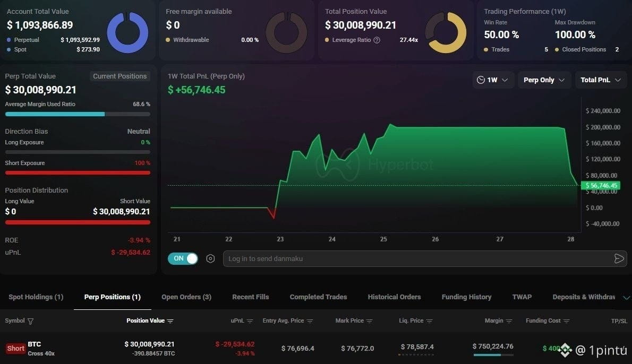This screenshot has height=364, width=632.
Task: Sort by Liq. Price column icon
Action: tap(429, 321)
